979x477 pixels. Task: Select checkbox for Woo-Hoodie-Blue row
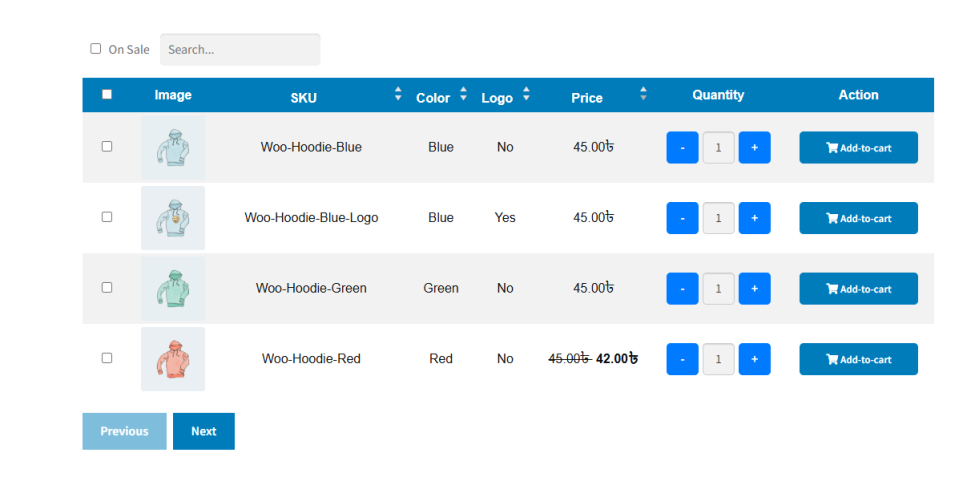point(107,146)
